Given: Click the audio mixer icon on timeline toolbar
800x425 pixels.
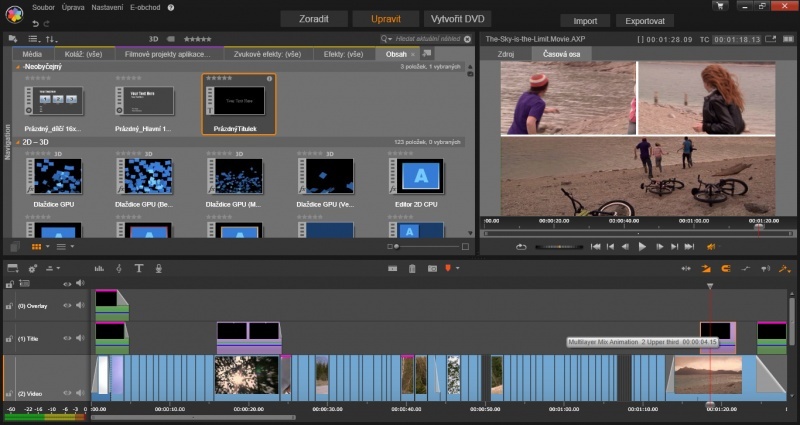Looking at the screenshot, I should click(x=99, y=268).
